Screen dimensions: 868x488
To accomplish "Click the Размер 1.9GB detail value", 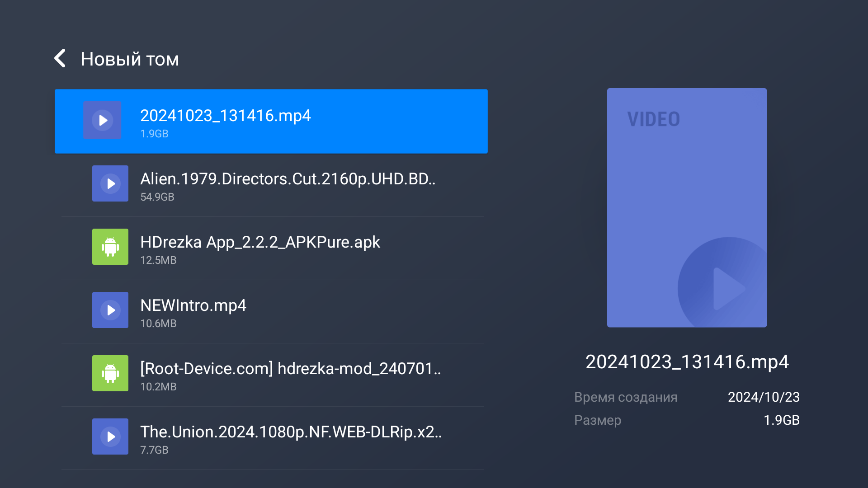I will pyautogui.click(x=781, y=420).
